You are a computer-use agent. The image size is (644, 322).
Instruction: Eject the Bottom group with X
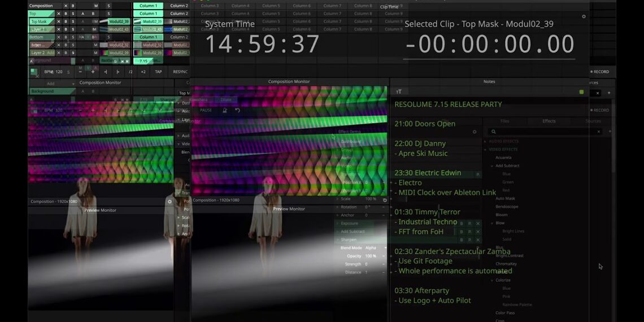click(x=59, y=37)
